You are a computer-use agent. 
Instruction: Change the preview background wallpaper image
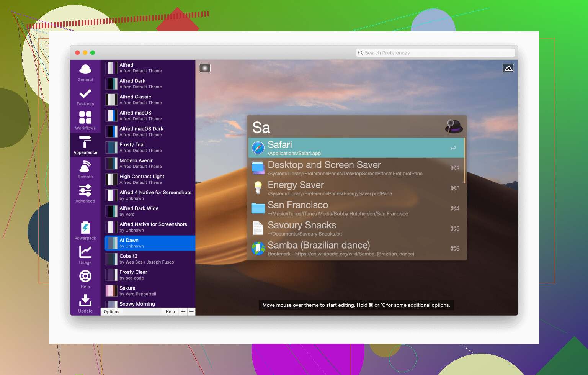tap(508, 68)
